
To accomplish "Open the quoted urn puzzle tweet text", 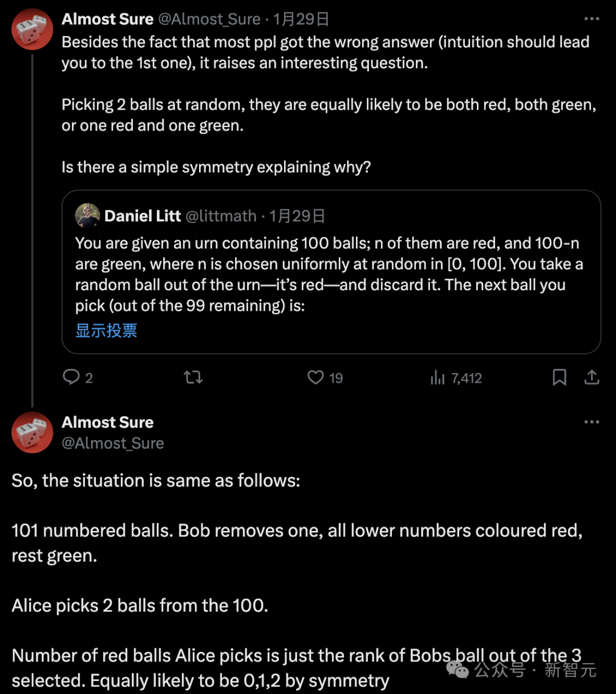I will [x=329, y=274].
